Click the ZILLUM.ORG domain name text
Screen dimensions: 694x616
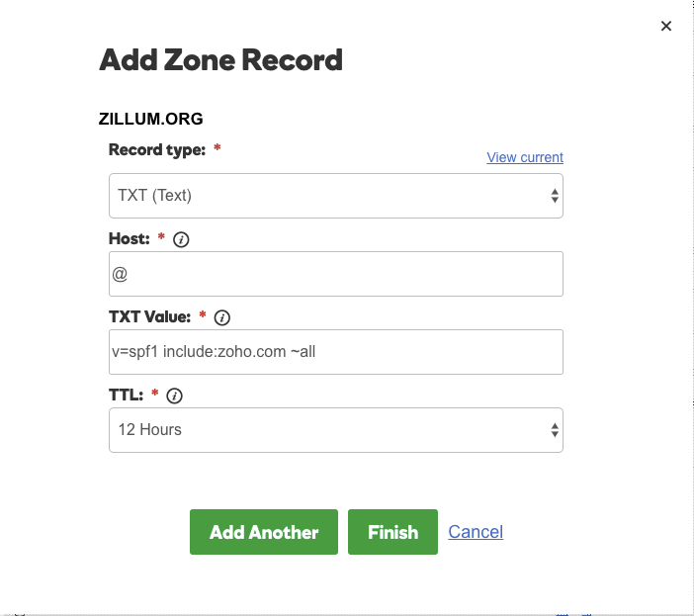click(151, 119)
